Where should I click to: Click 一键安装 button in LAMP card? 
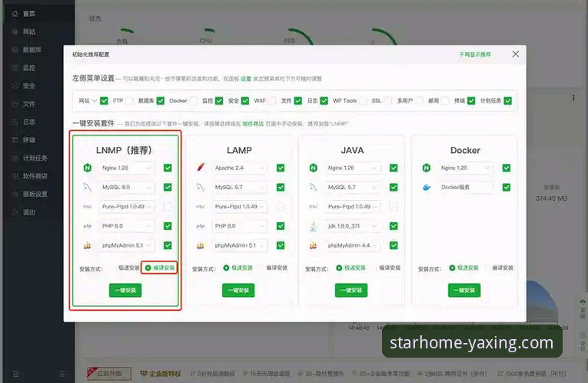click(238, 290)
